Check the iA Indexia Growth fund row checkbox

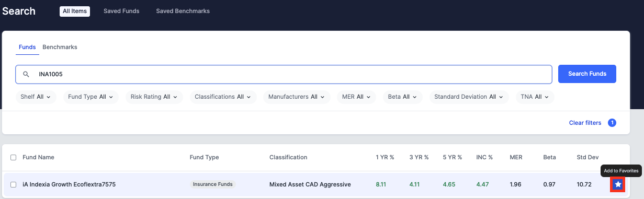click(14, 184)
